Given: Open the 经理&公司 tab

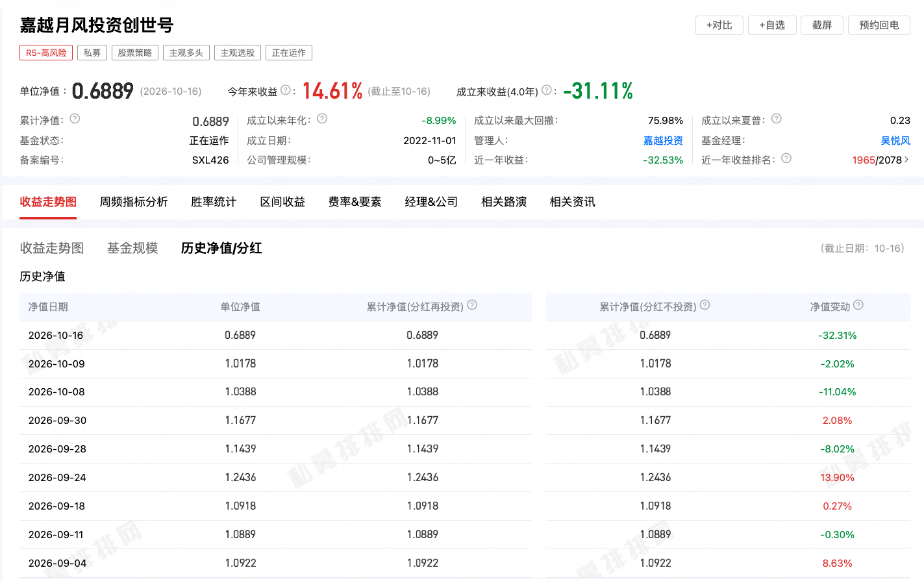Looking at the screenshot, I should 431,202.
